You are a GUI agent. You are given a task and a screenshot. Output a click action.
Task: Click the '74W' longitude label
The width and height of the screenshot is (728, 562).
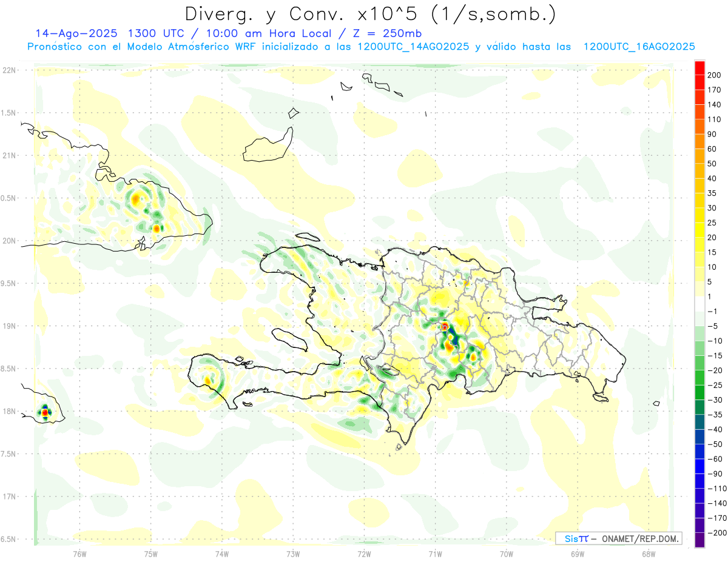(222, 554)
